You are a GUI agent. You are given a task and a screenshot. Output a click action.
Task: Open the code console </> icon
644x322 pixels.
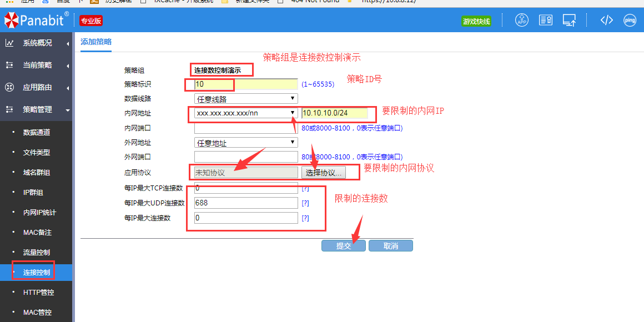tap(606, 21)
